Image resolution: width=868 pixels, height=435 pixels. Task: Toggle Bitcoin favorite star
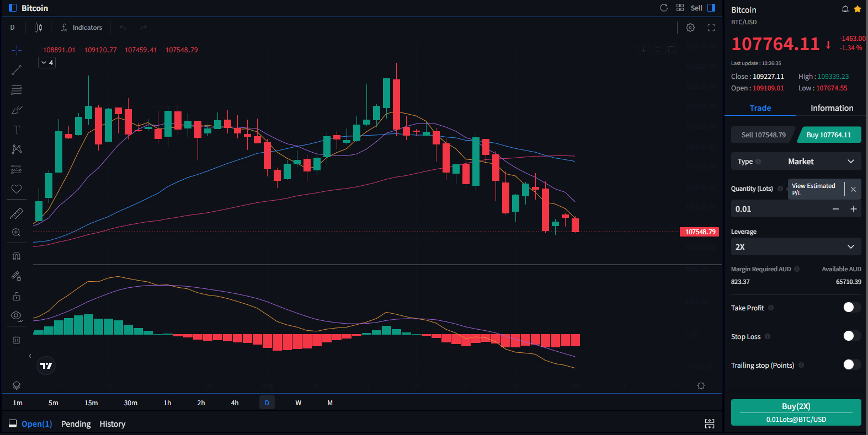pyautogui.click(x=857, y=9)
